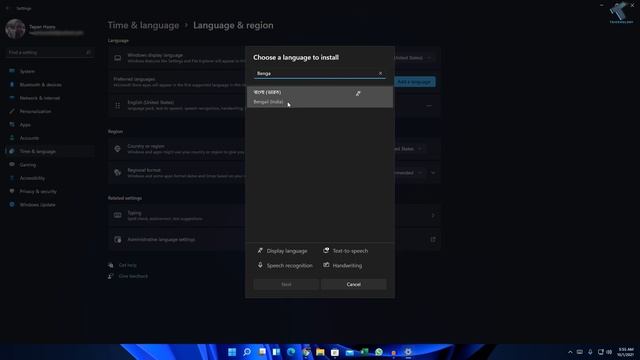Open WhatsApp from the taskbar
640x360 pixels.
[x=379, y=352]
